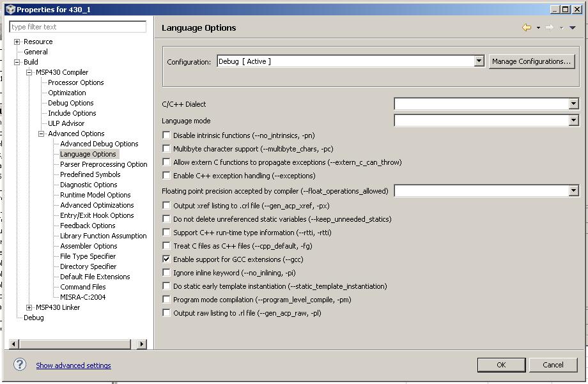This screenshot has height=384, width=588.
Task: Collapse the MSP430 Compiler node
Action: coord(29,72)
